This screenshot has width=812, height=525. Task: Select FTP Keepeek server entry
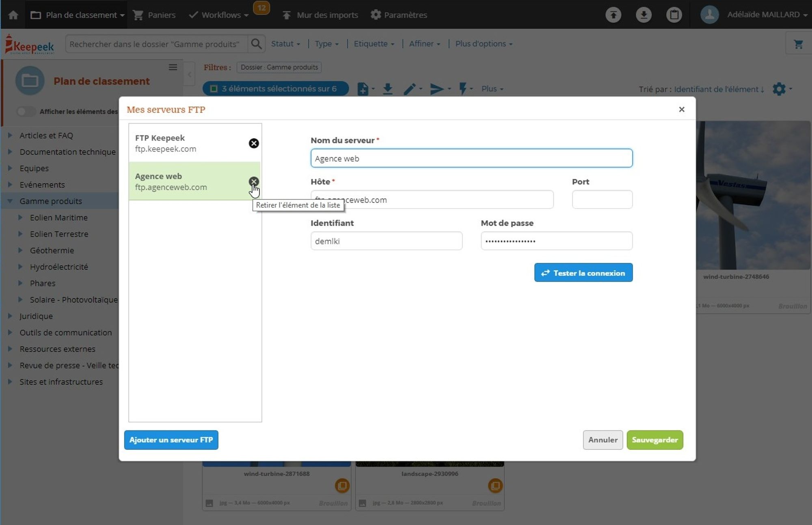[183, 143]
